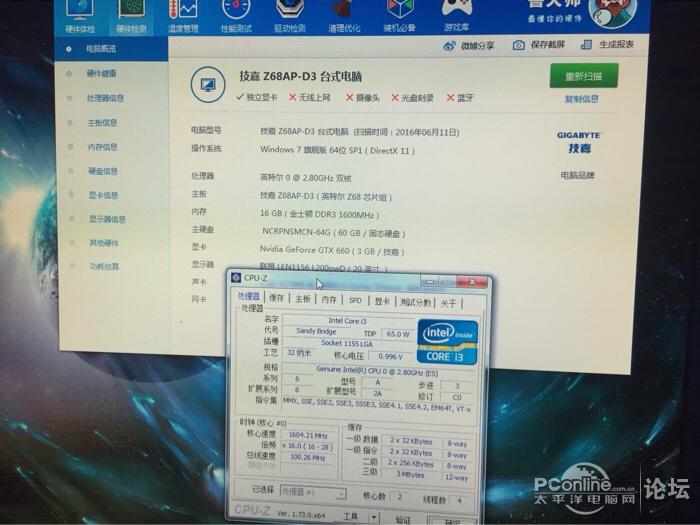Click the 核心电压 value 0.996 V
This screenshot has width=700, height=525.
click(x=391, y=356)
